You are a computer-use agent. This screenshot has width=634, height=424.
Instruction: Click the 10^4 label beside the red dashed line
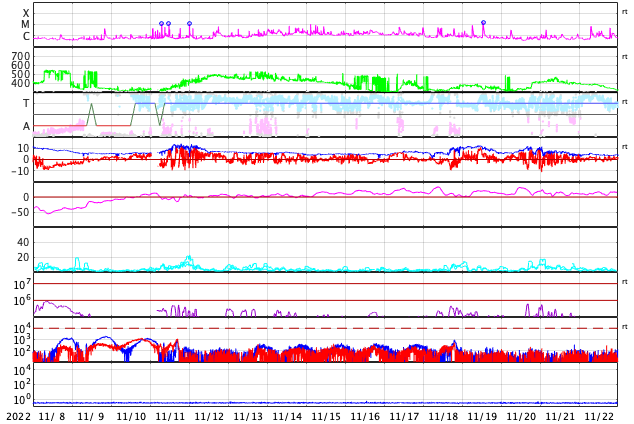[22, 328]
